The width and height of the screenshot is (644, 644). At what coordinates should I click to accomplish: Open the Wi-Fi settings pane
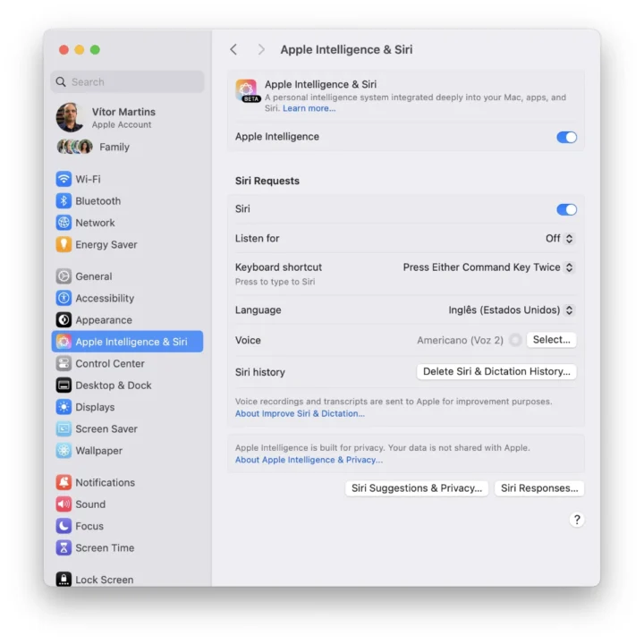tap(127, 179)
